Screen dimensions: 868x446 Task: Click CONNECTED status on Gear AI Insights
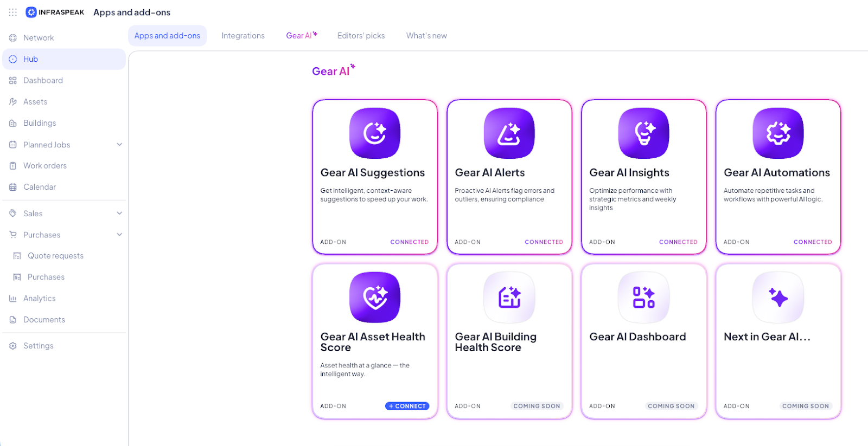[679, 242]
